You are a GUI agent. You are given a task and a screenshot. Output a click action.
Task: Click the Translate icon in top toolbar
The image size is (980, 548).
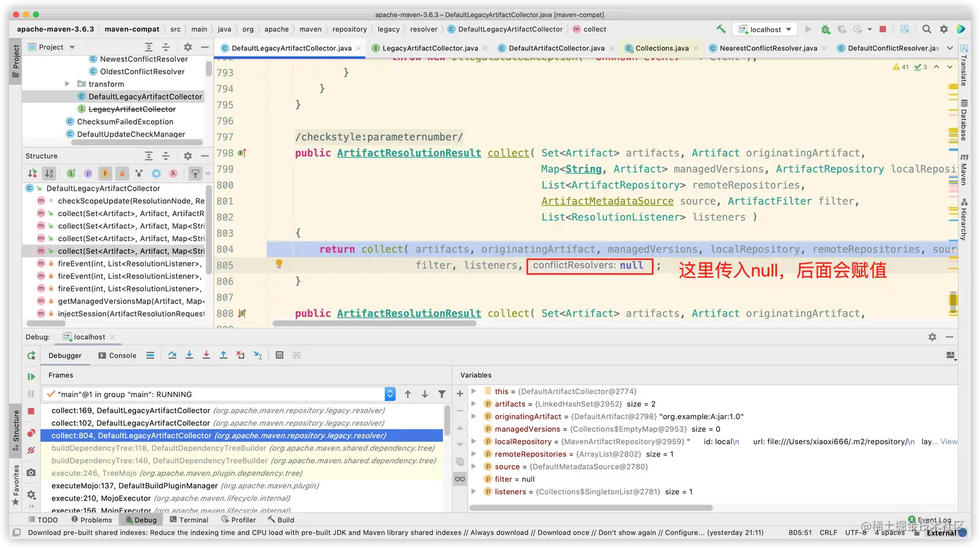[905, 29]
